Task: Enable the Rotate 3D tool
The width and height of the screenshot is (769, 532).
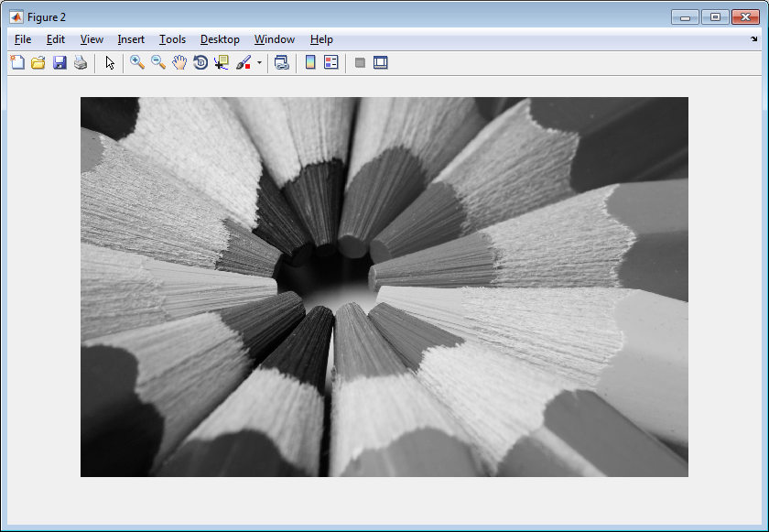Action: (x=200, y=62)
